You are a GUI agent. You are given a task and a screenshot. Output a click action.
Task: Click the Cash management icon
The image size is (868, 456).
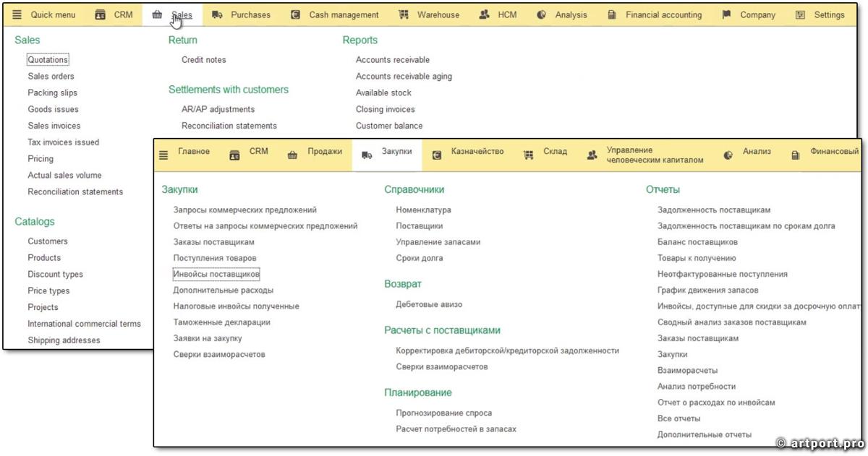point(295,14)
